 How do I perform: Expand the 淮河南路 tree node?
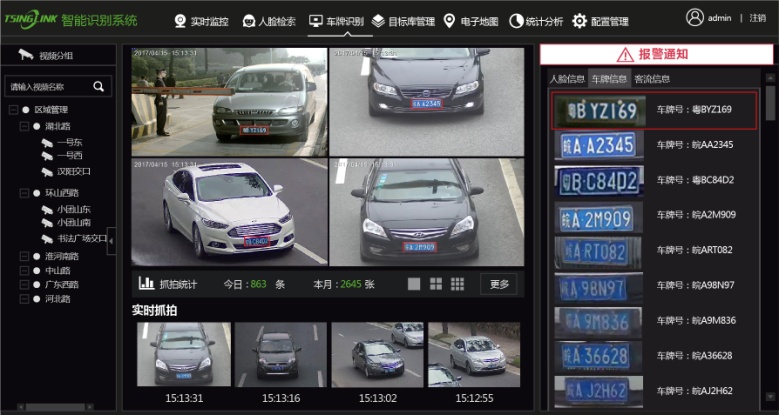tap(25, 256)
